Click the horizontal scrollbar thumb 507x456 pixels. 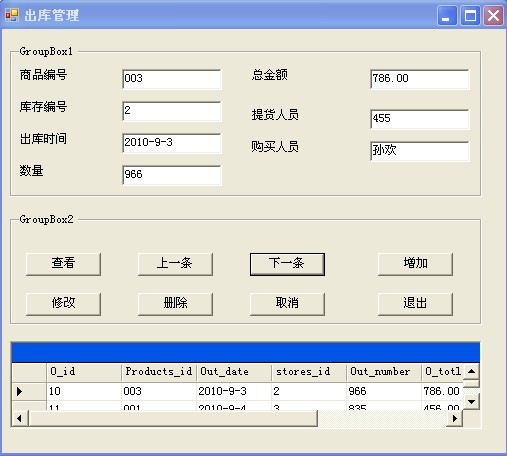[x=173, y=418]
